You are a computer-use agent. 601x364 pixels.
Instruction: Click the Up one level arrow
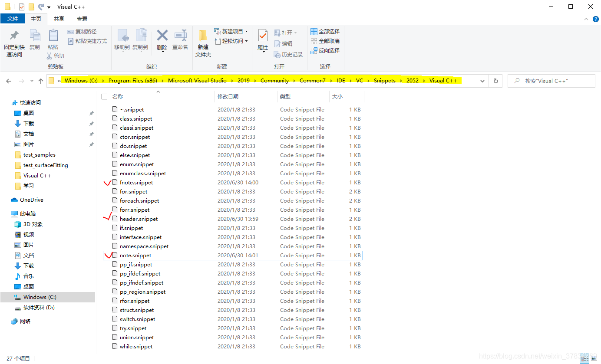click(x=41, y=81)
